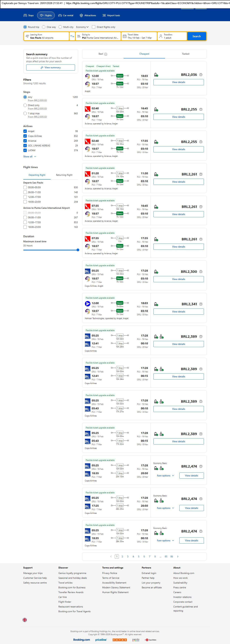Open the Economy cabin class dropdown
Image resolution: width=230 pixels, height=644 pixels.
click(x=82, y=27)
